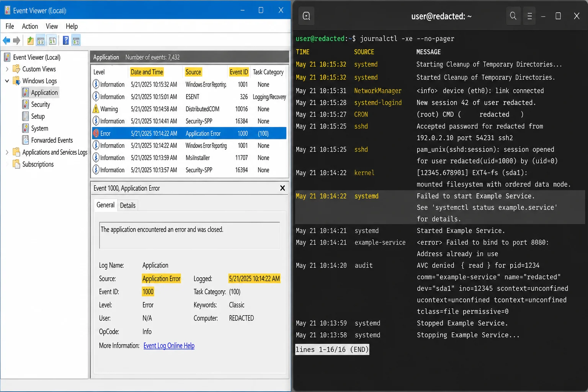
Task: Click the Forward arrow in Event Viewer toolbar
Action: (x=16, y=40)
